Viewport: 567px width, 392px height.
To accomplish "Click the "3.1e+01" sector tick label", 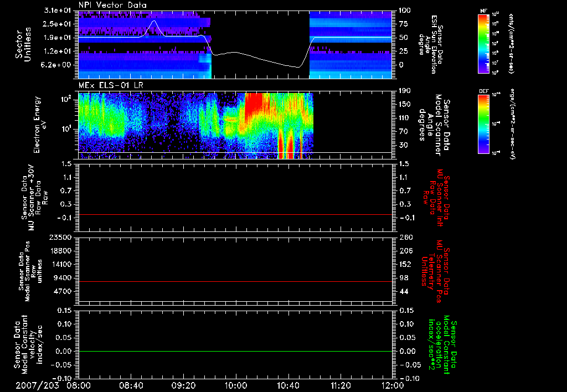I will point(58,11).
